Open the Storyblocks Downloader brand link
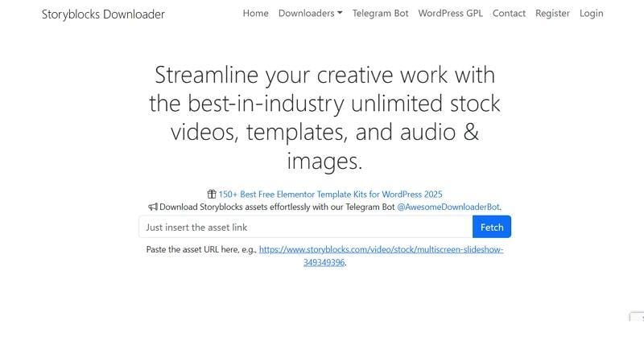Image resolution: width=644 pixels, height=353 pixels. pyautogui.click(x=103, y=14)
